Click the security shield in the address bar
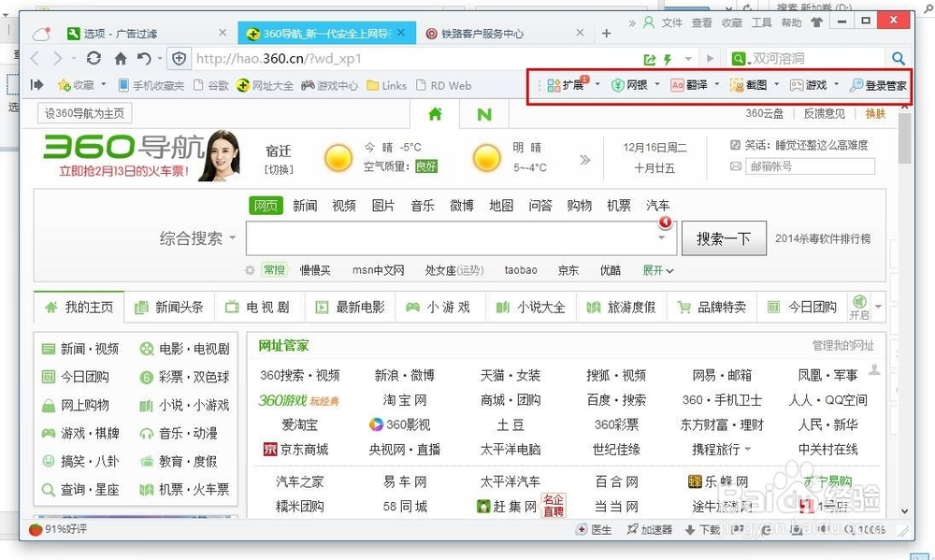Screen dimensions: 935x560 click(x=179, y=59)
